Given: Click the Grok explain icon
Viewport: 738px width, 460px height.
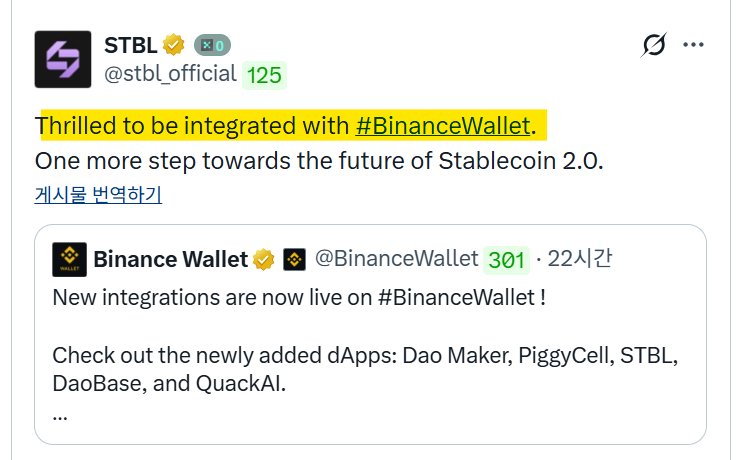Looking at the screenshot, I should 654,46.
